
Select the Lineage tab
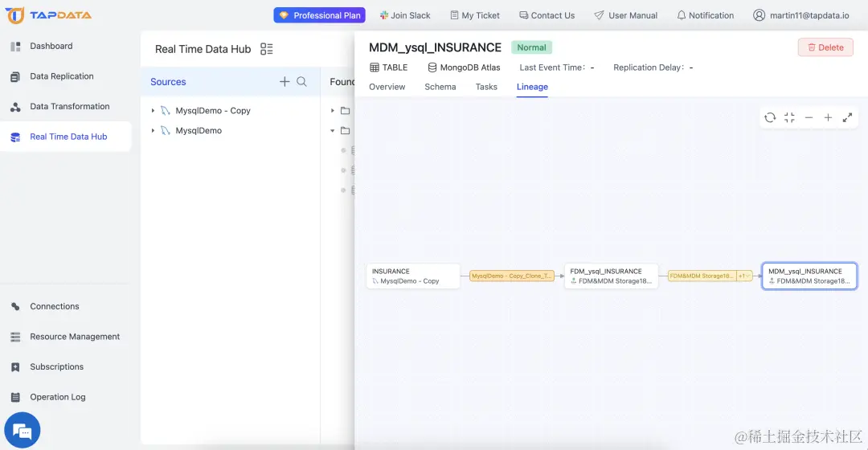[532, 87]
